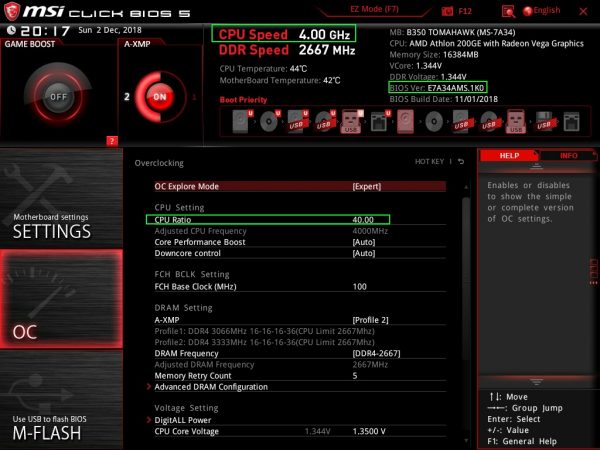The height and width of the screenshot is (450, 600).
Task: Select the legacy USB CD/DVD boot icon without U badge
Action: (489, 121)
